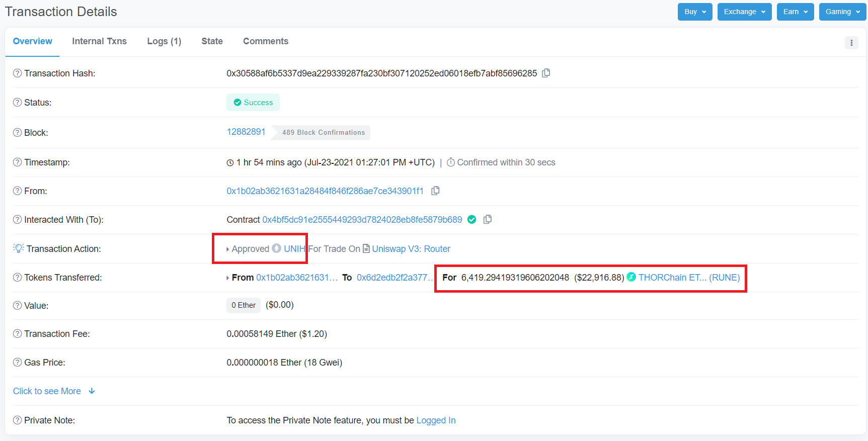Open contract address 0x4bf5dc91... link

pyautogui.click(x=362, y=220)
